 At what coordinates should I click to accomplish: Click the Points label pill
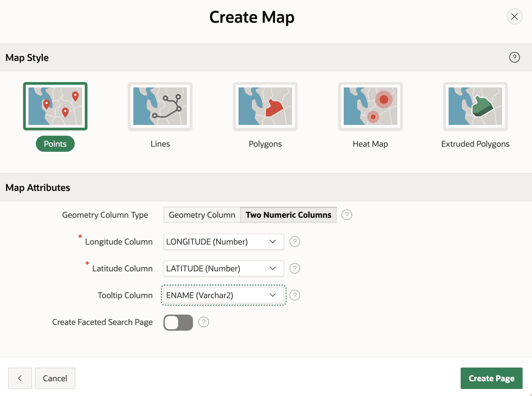(55, 144)
